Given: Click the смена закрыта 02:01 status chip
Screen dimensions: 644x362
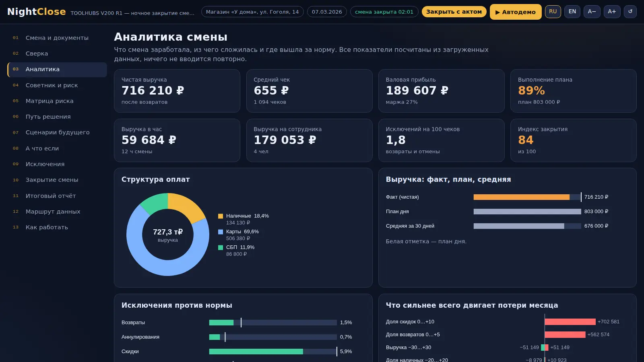Looking at the screenshot, I should pos(384,12).
